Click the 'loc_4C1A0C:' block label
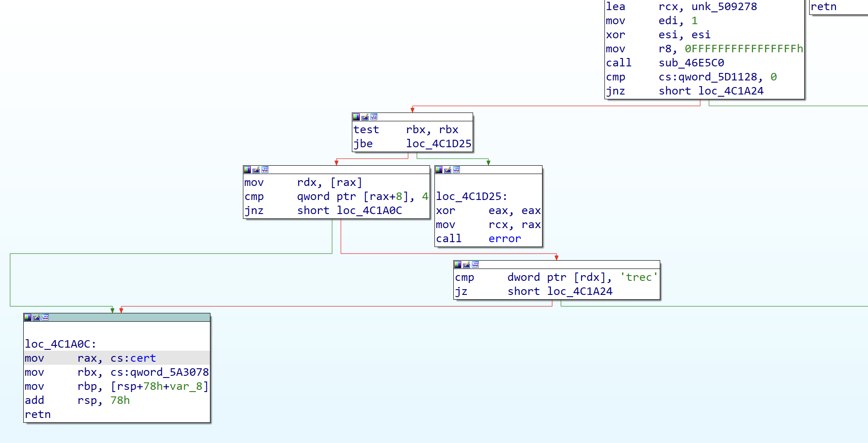The width and height of the screenshot is (868, 443). (x=60, y=344)
